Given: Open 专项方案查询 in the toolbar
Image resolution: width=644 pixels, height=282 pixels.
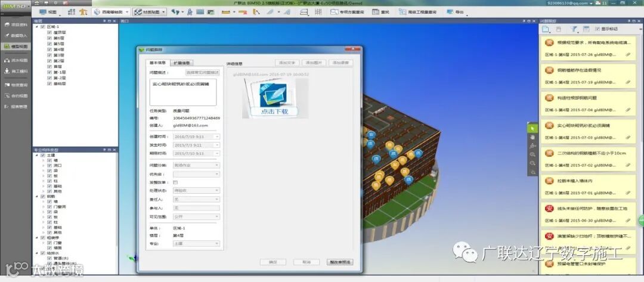Looking at the screenshot, I should (x=347, y=12).
